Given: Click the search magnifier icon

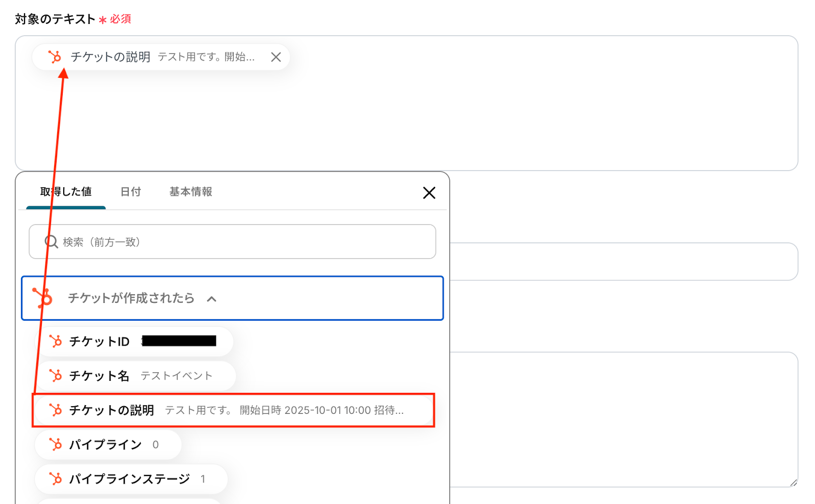Looking at the screenshot, I should 51,242.
